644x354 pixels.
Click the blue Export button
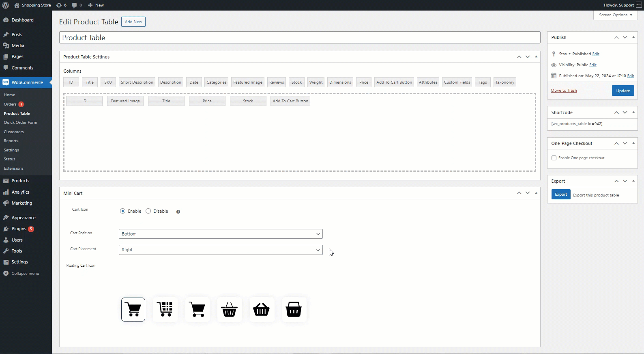tap(561, 194)
